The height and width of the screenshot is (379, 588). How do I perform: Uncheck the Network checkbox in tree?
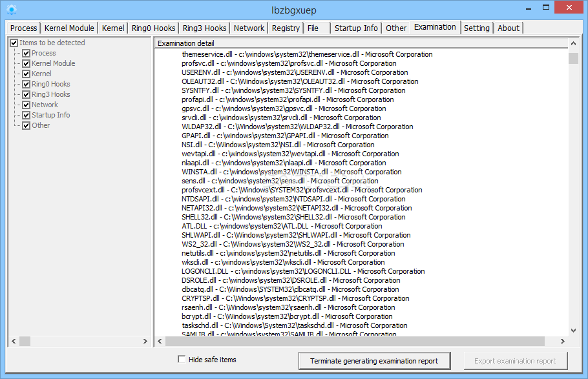[26, 105]
